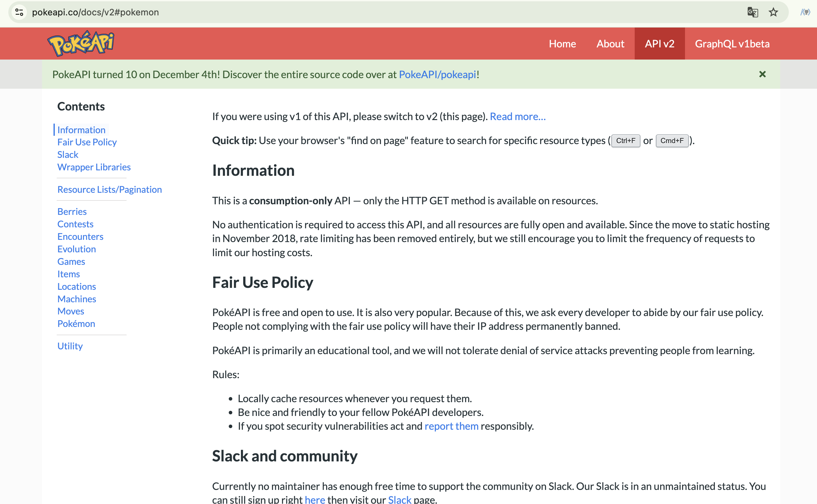
Task: Jump to Fair Use Policy contents link
Action: click(x=87, y=142)
